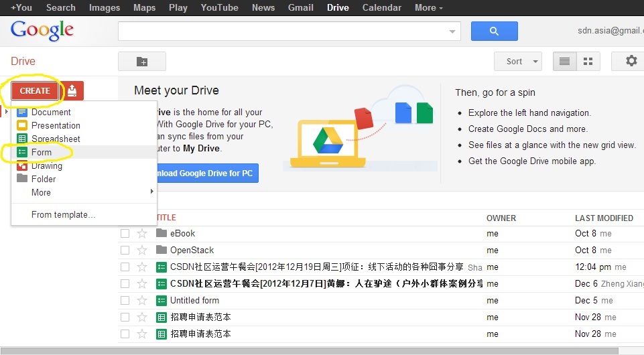
Task: Tick checkbox of 12:04 pm modified file
Action: [125, 267]
